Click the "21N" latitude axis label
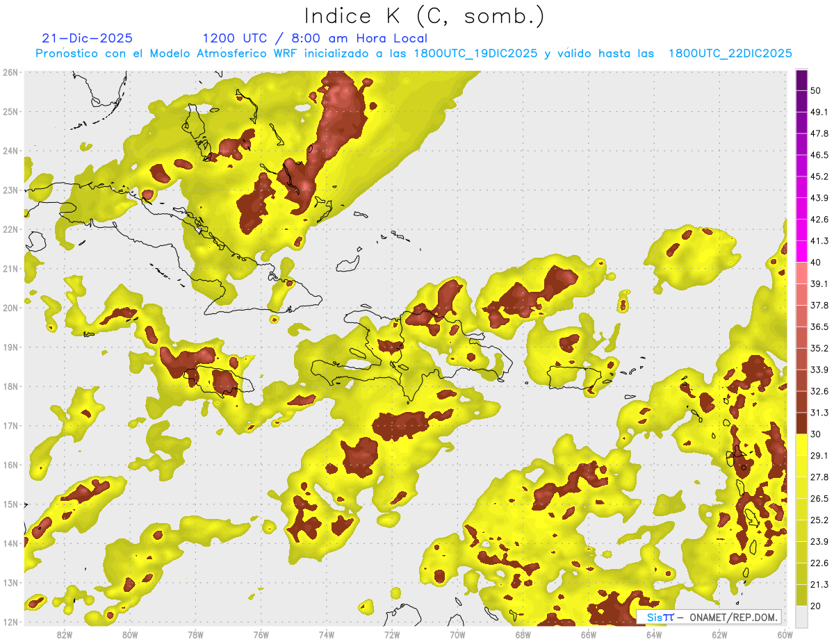The height and width of the screenshot is (644, 834). (10, 268)
